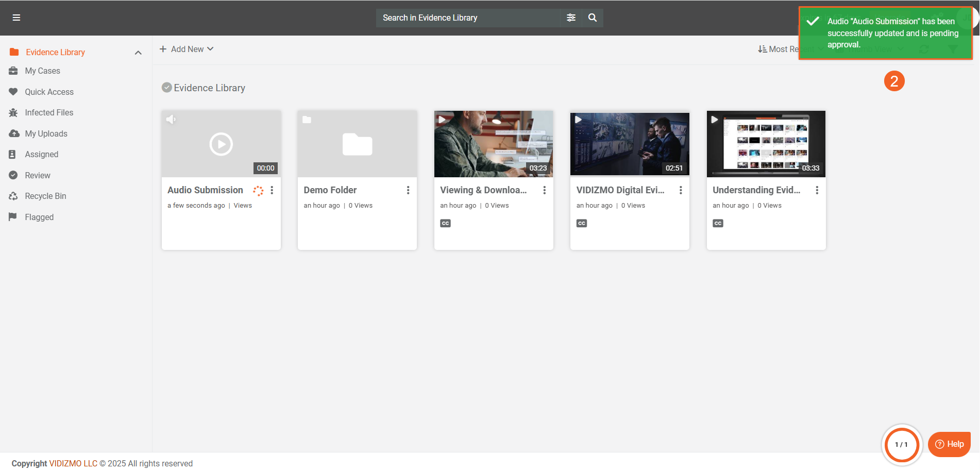Screen dimensions: 980x470
Task: Open the Recycle Bin page
Action: [x=45, y=196]
